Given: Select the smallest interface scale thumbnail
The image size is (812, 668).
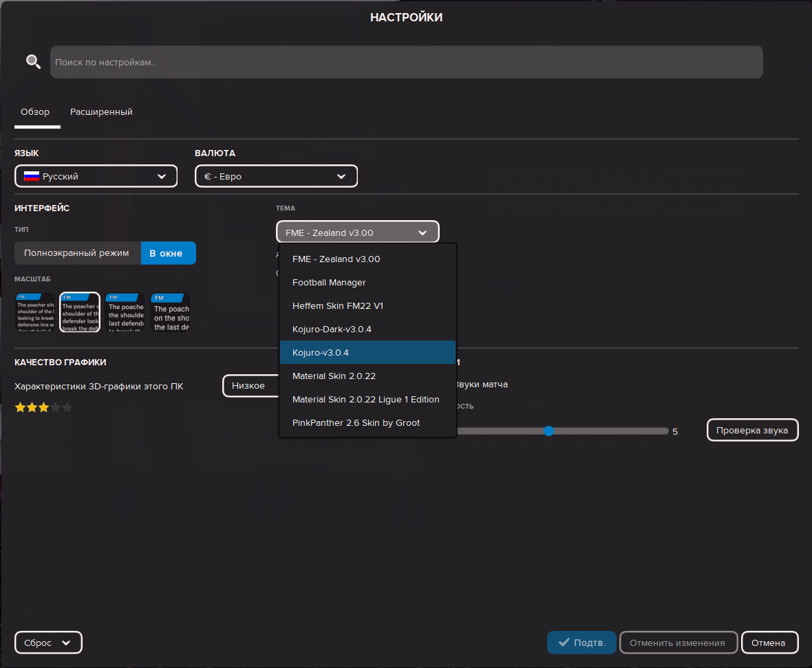Looking at the screenshot, I should tap(35, 312).
